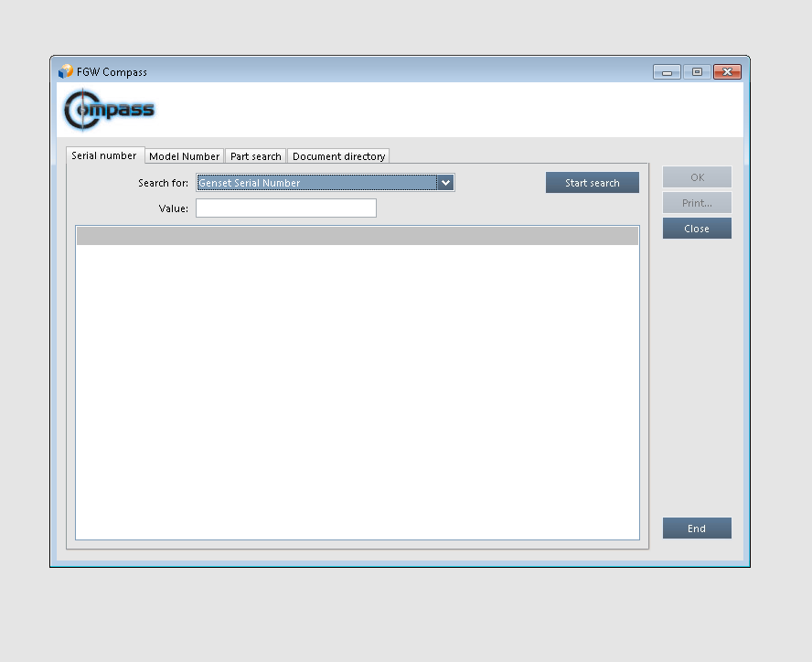
Task: Click the disabled Print... button
Action: [697, 203]
